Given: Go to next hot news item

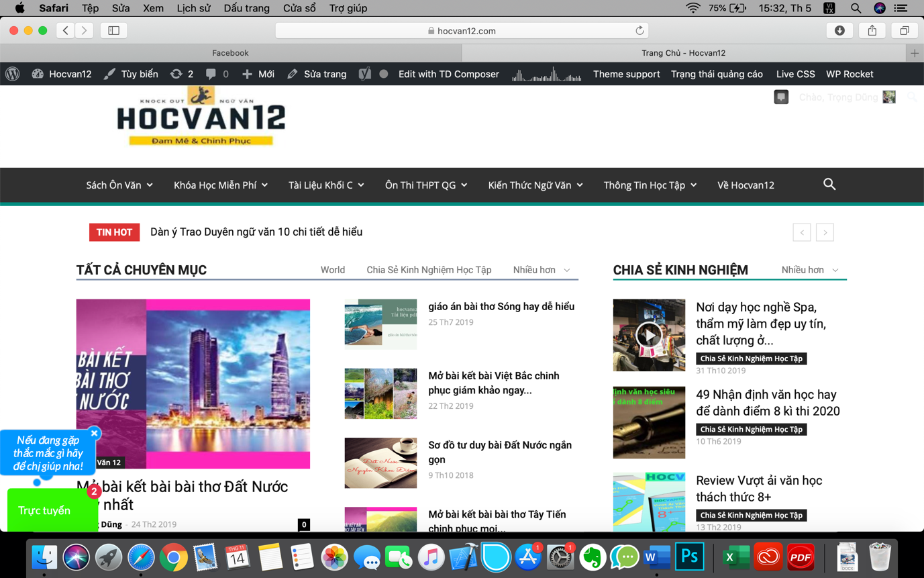Looking at the screenshot, I should [825, 232].
